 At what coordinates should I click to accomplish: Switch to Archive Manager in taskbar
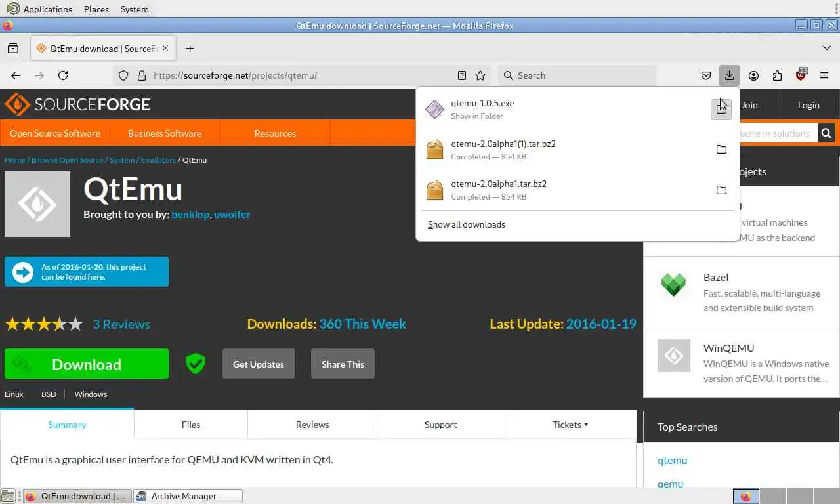tap(188, 496)
